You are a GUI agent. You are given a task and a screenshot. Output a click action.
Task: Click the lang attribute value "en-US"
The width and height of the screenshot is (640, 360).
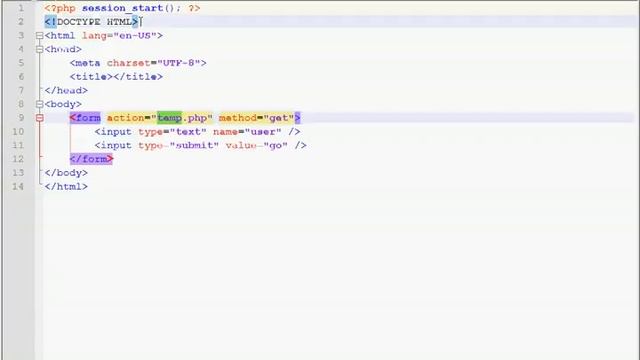(135, 36)
